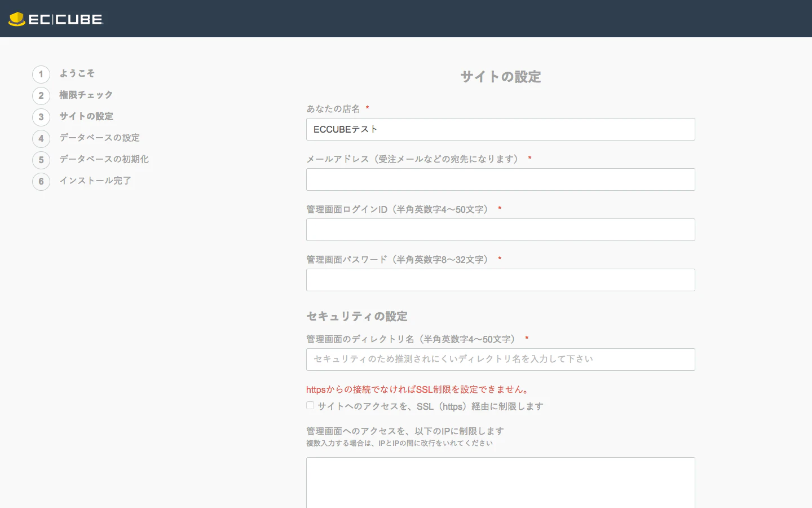This screenshot has width=812, height=508.
Task: Click the step 4 circle for データベースの設定
Action: tap(41, 139)
